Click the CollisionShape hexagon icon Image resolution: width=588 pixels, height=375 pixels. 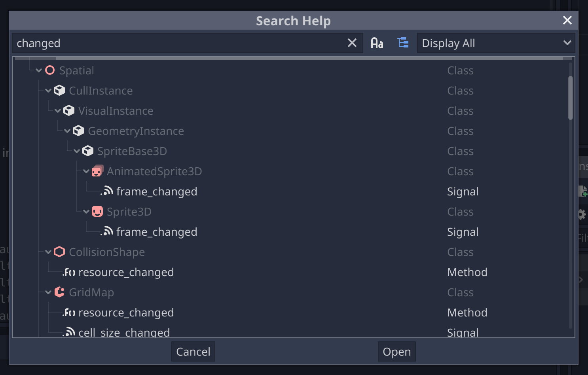tap(59, 252)
